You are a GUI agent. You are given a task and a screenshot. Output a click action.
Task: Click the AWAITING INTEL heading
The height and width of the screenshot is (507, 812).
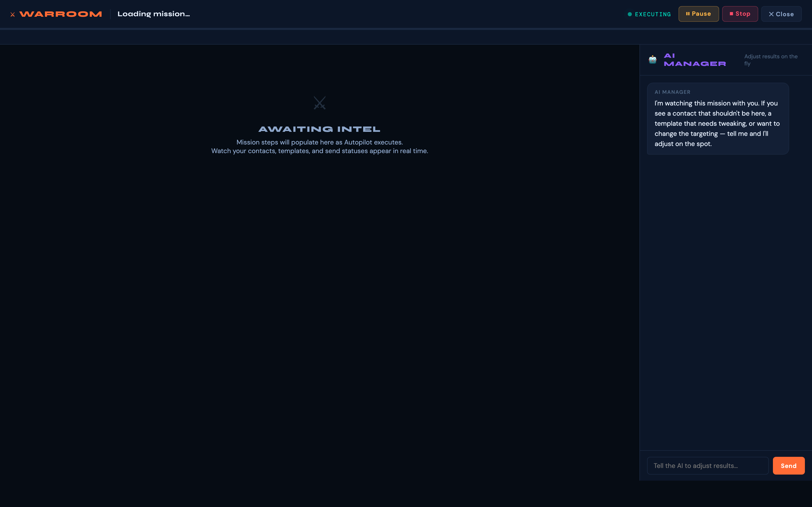point(319,129)
